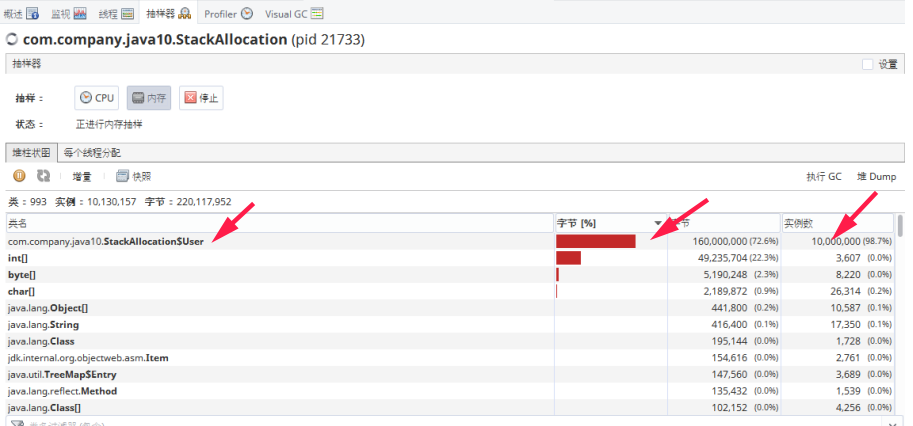Open the 监视 monitor tab

point(66,14)
